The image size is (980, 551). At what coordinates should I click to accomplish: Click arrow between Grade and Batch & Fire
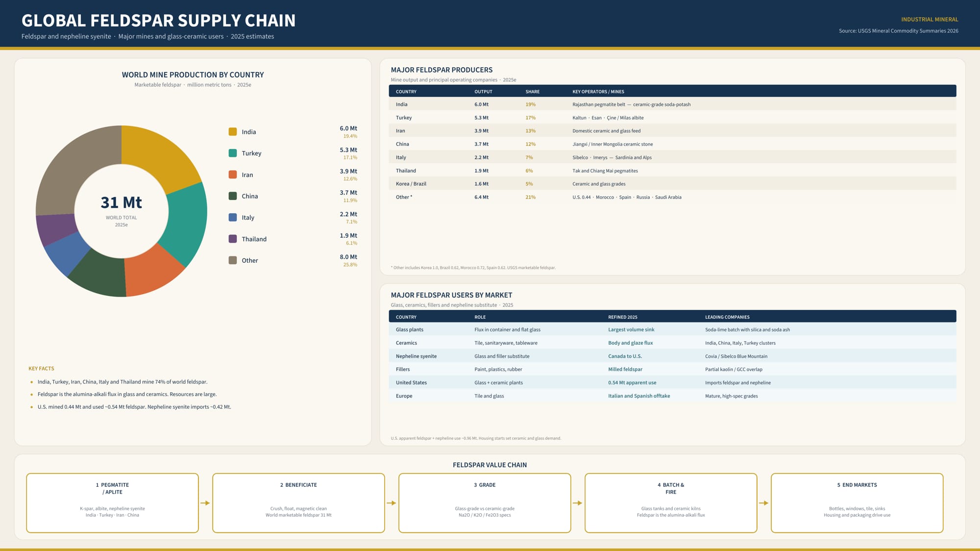[x=578, y=503]
